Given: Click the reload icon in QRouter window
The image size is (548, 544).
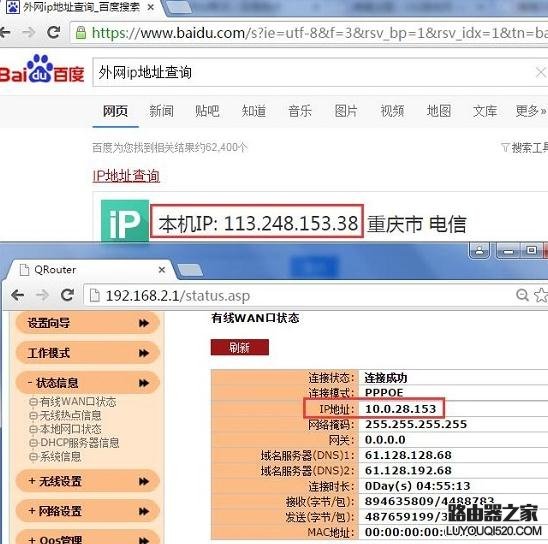Looking at the screenshot, I should (x=67, y=295).
